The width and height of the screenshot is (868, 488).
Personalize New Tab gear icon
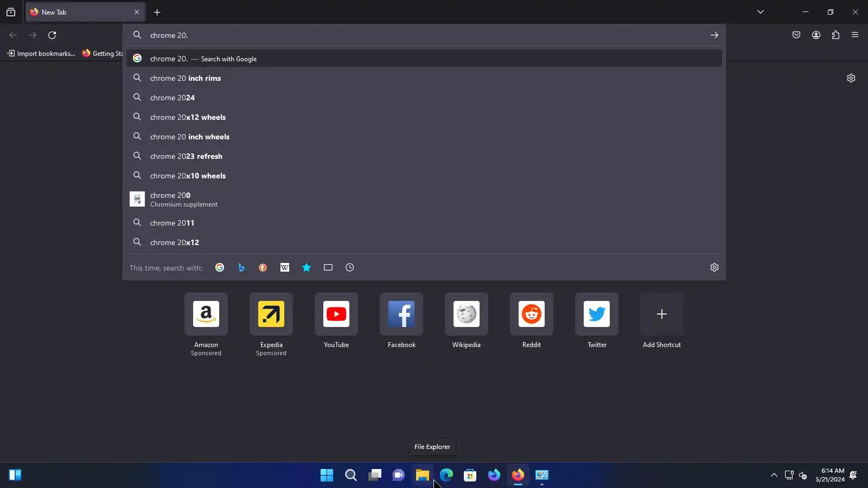pos(851,78)
